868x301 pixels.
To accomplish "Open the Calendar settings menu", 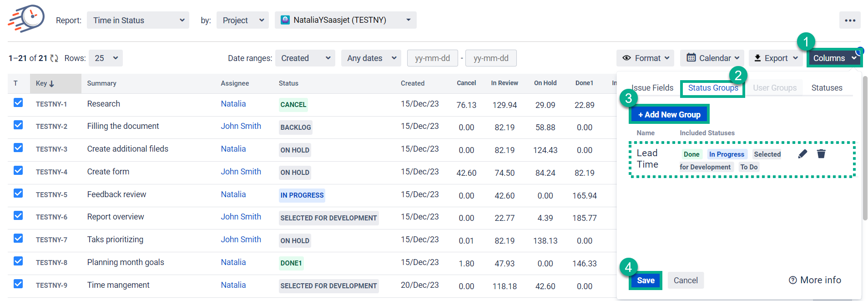I will point(712,58).
